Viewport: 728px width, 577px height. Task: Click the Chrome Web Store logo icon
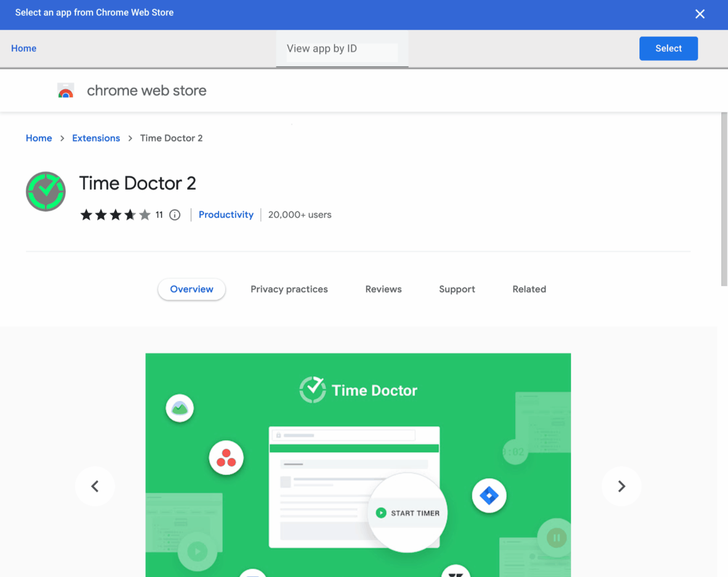tap(66, 91)
